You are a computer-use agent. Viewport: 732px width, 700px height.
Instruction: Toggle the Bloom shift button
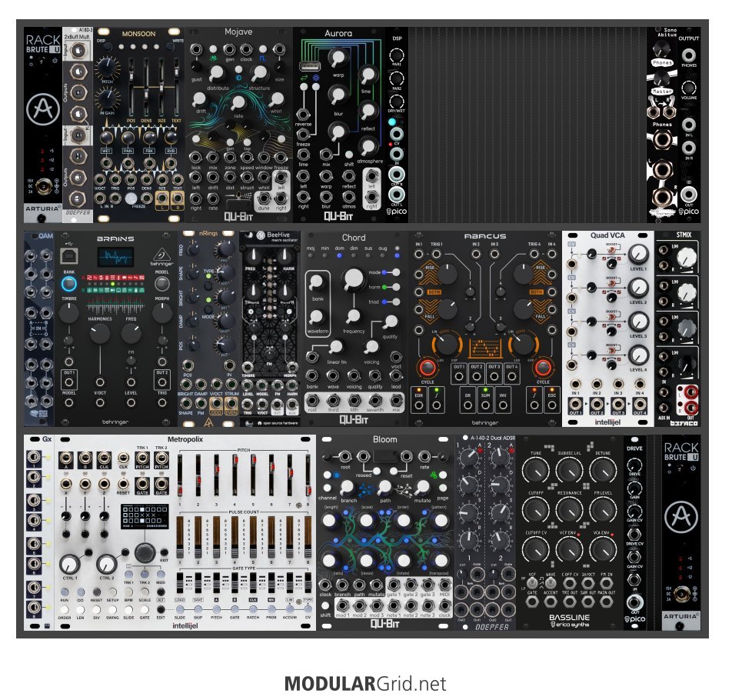click(325, 605)
